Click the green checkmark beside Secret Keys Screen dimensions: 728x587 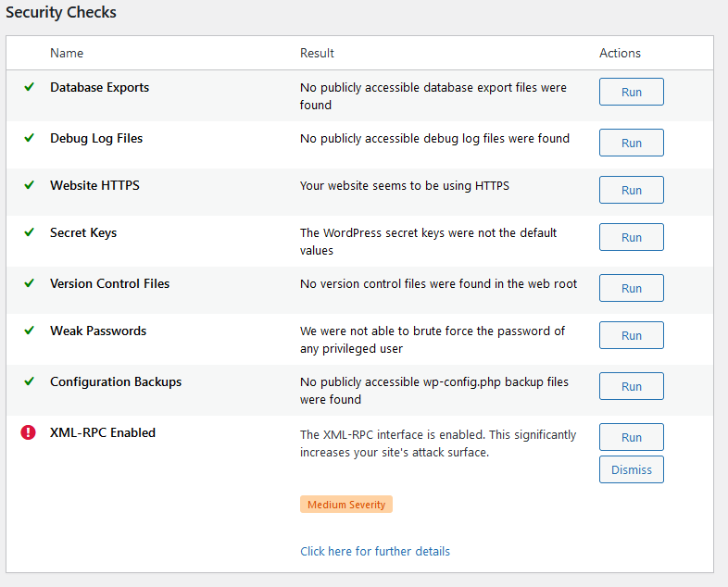click(29, 232)
